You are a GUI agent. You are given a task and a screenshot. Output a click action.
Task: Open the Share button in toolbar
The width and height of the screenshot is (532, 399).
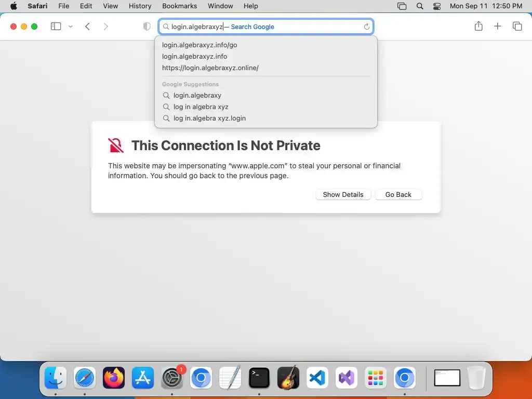click(478, 26)
